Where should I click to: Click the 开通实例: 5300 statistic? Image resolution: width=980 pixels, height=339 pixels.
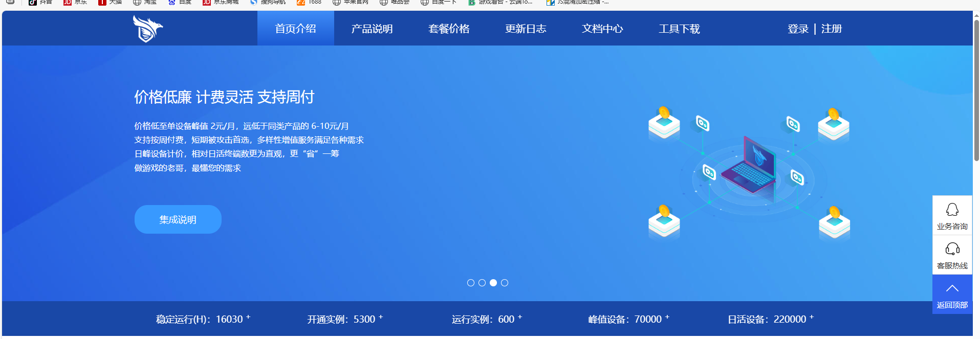pos(345,319)
